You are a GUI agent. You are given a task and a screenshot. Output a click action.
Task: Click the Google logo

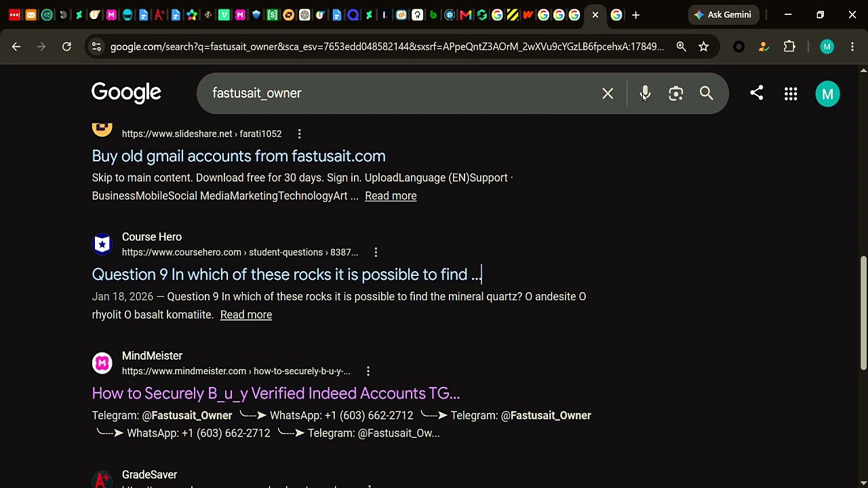[x=126, y=93]
